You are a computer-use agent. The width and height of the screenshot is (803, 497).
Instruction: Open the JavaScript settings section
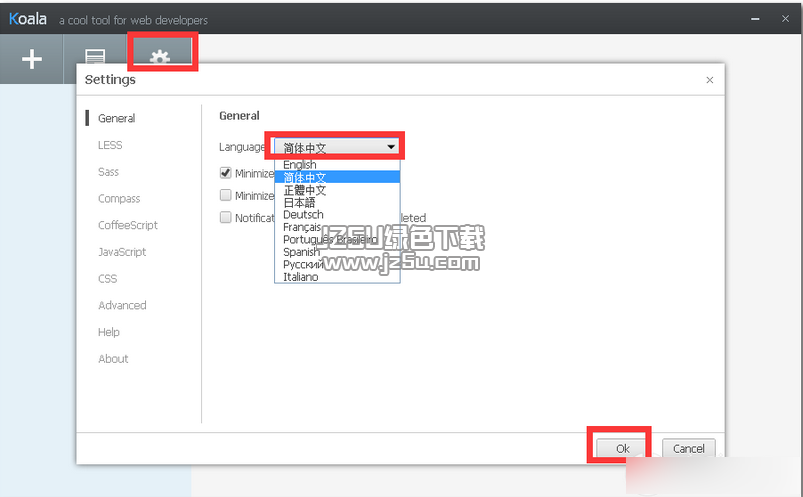[x=122, y=252]
